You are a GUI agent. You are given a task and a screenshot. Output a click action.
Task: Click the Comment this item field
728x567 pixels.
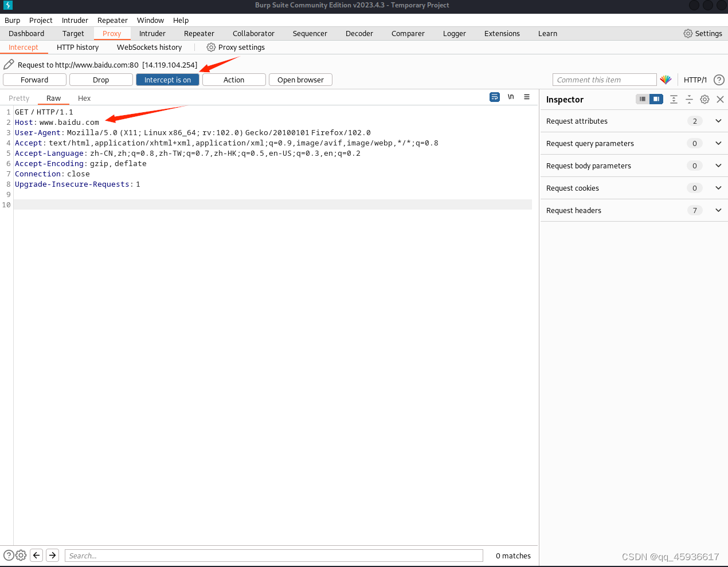605,80
